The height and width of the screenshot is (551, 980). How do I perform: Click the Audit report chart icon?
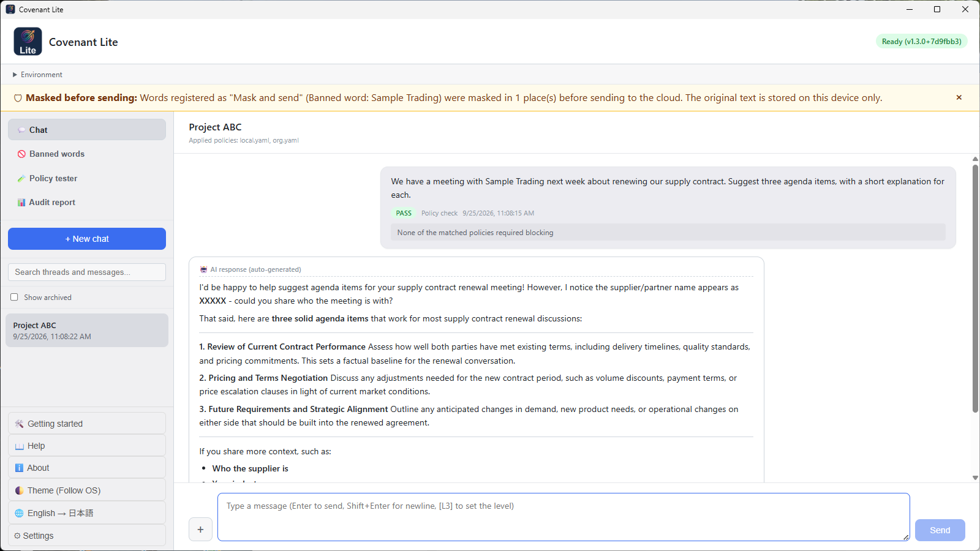pos(21,203)
